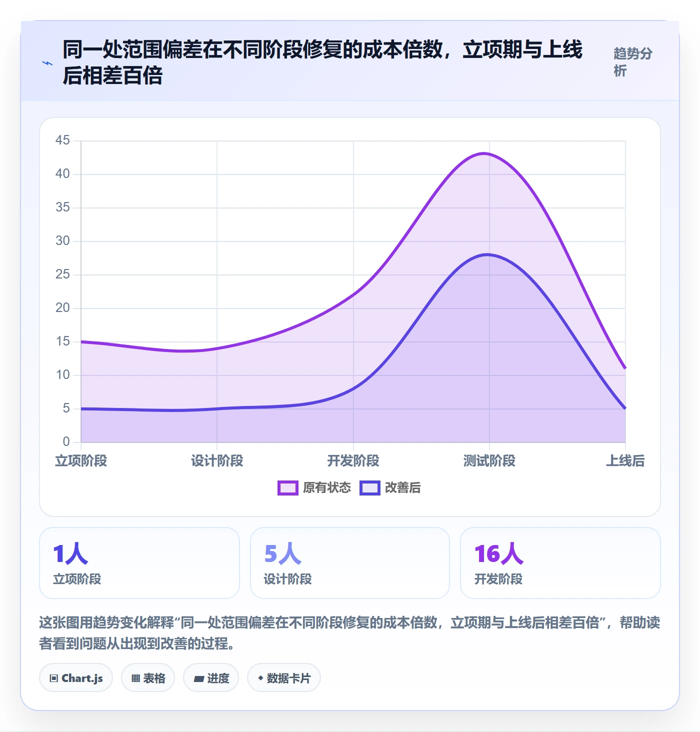
Task: Toggle the 改善后 legend swatch
Action: click(x=370, y=488)
